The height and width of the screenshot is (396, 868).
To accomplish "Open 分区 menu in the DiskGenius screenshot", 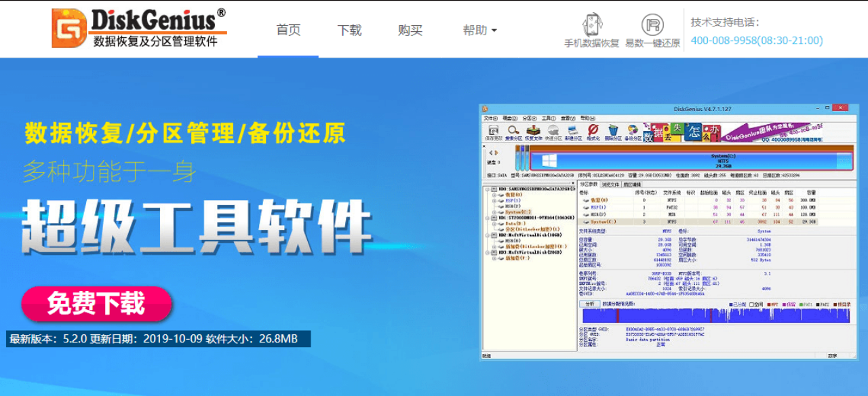I will click(x=530, y=118).
